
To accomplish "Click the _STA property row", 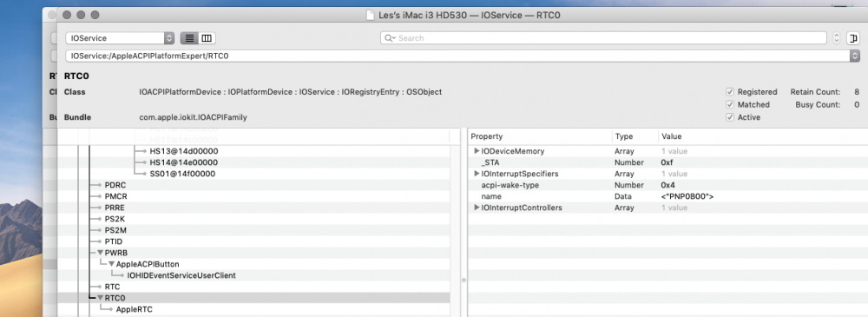I will [x=667, y=162].
